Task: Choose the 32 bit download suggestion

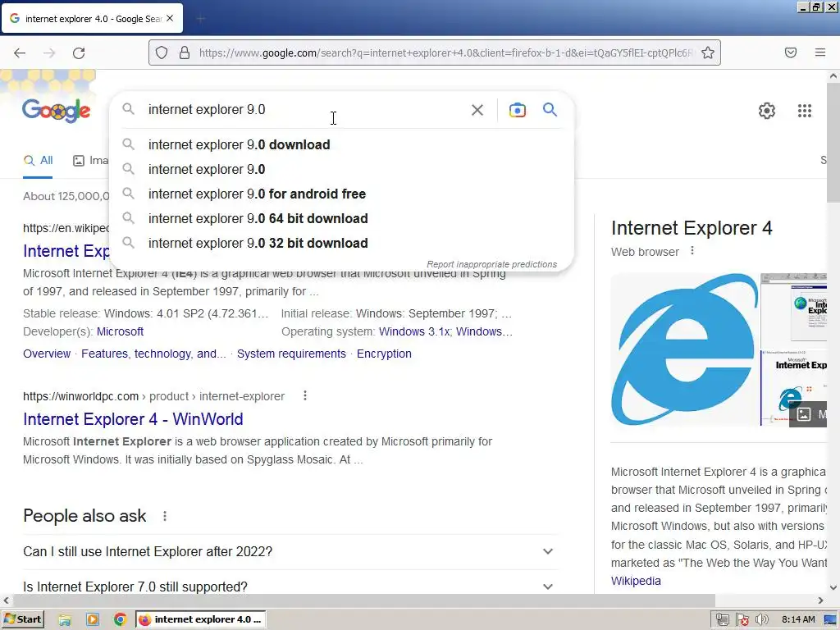Action: [x=341, y=243]
